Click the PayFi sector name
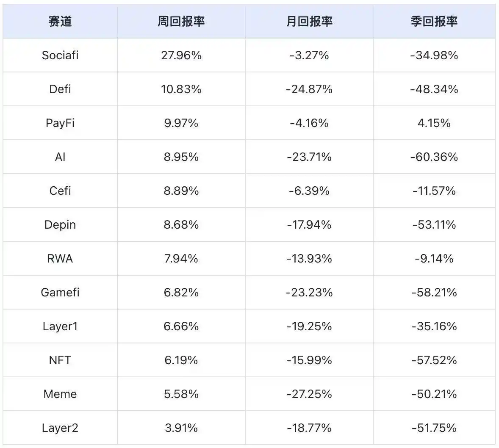Screen dimensions: 499x448 (60, 123)
